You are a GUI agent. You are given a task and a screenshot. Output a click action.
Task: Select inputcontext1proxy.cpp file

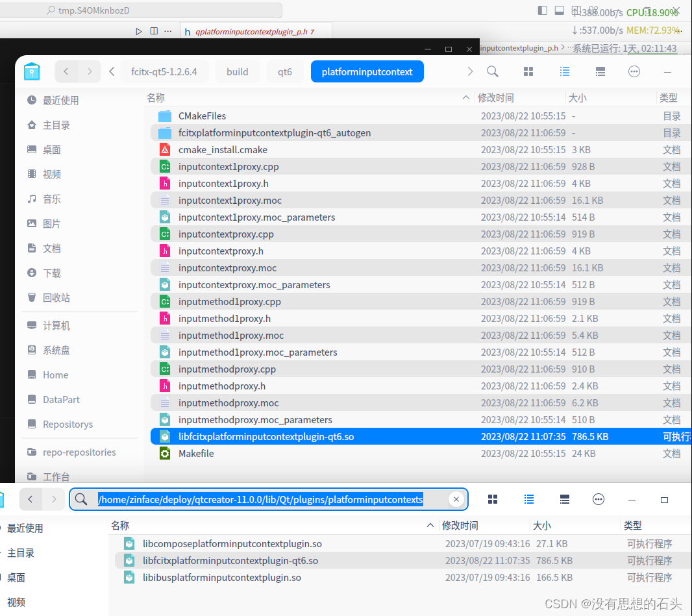click(421, 167)
